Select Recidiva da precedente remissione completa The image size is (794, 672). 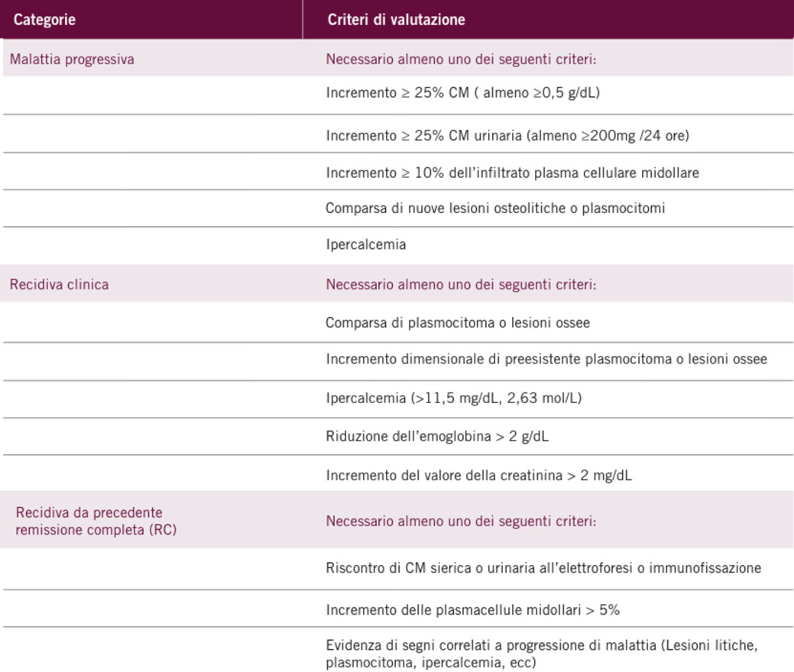click(96, 521)
